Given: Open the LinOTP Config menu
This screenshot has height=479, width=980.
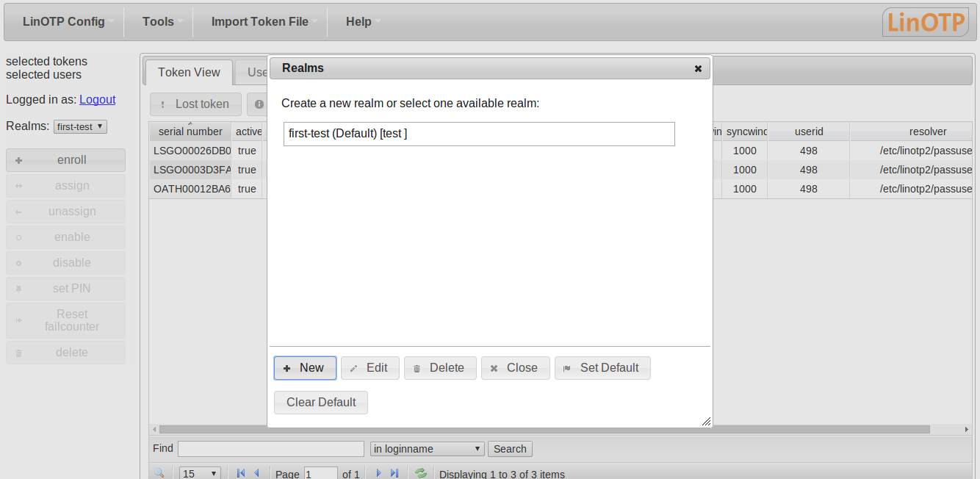Looking at the screenshot, I should (64, 21).
